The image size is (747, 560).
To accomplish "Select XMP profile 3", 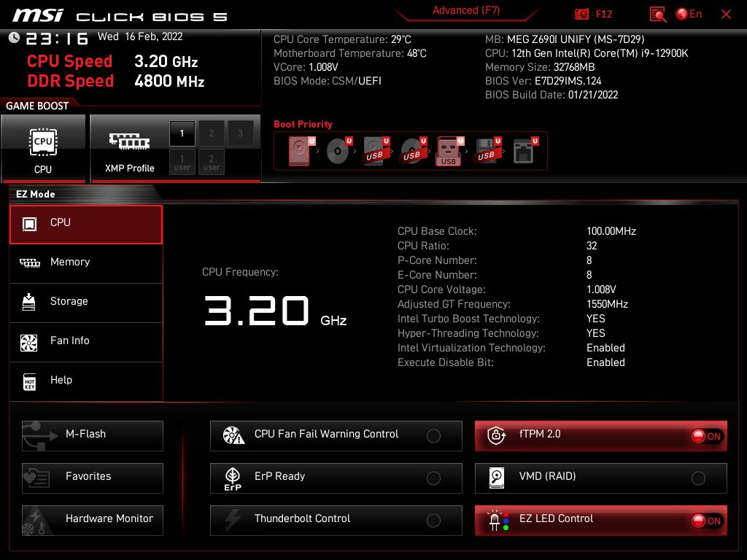I will pos(240,133).
